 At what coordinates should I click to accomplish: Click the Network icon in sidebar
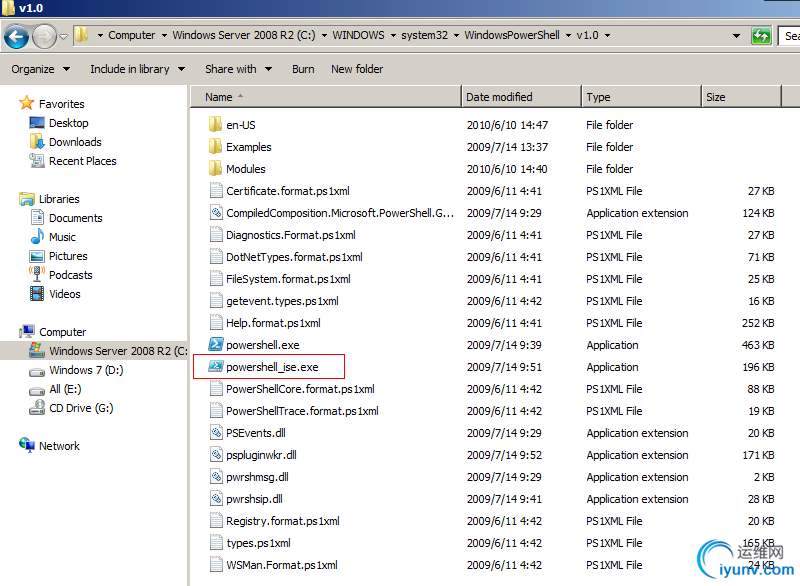pos(27,445)
